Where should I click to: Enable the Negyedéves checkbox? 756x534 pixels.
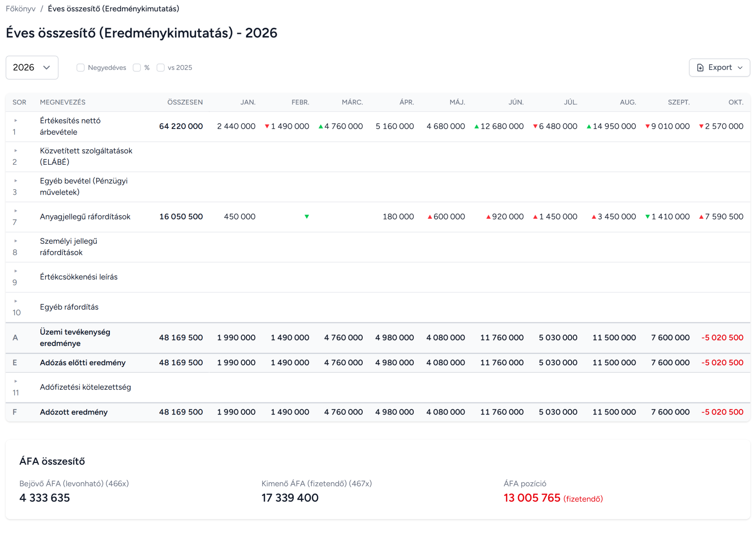[80, 68]
